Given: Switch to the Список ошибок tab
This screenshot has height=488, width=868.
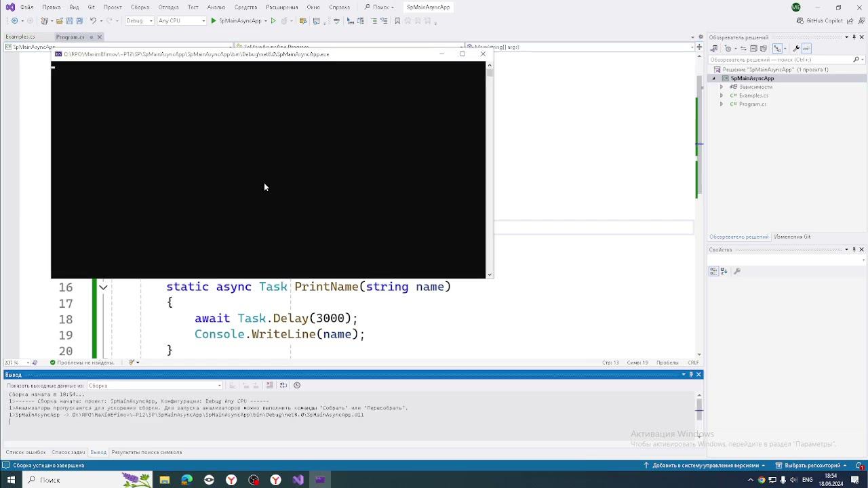Looking at the screenshot, I should click(x=26, y=452).
